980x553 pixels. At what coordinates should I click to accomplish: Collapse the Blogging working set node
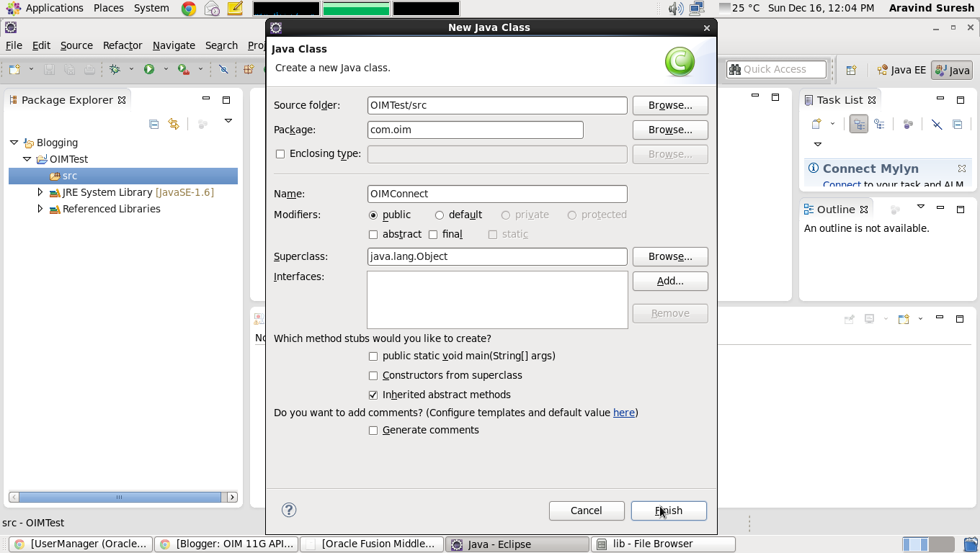tap(14, 143)
